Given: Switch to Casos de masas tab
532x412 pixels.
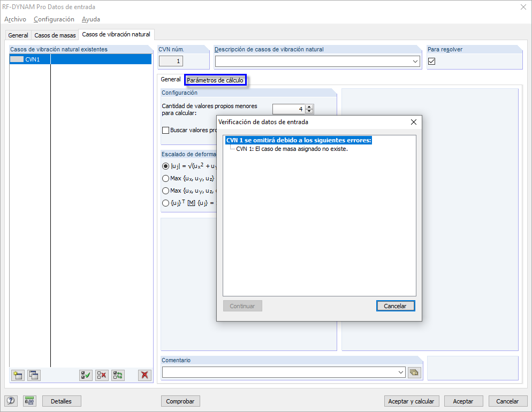Looking at the screenshot, I should pos(55,35).
